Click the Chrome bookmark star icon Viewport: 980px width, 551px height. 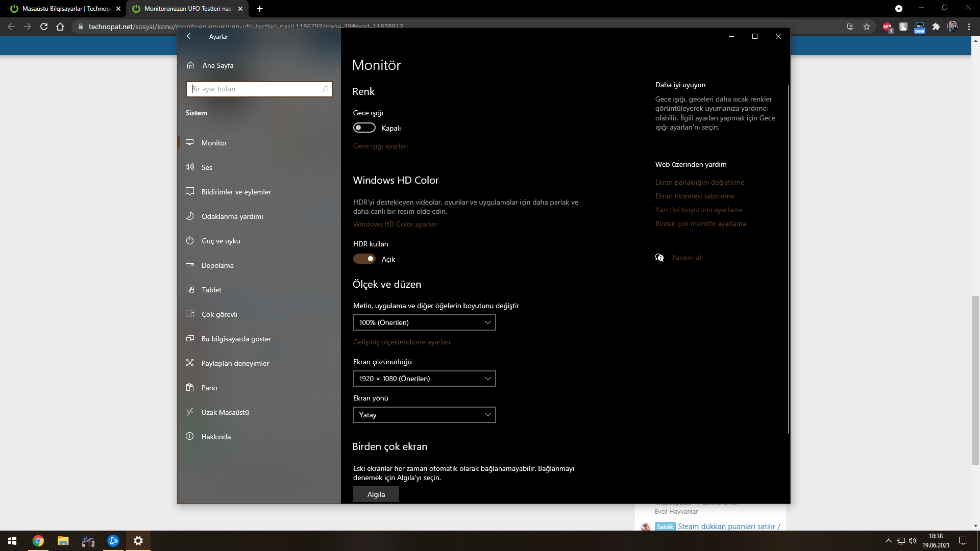click(867, 27)
